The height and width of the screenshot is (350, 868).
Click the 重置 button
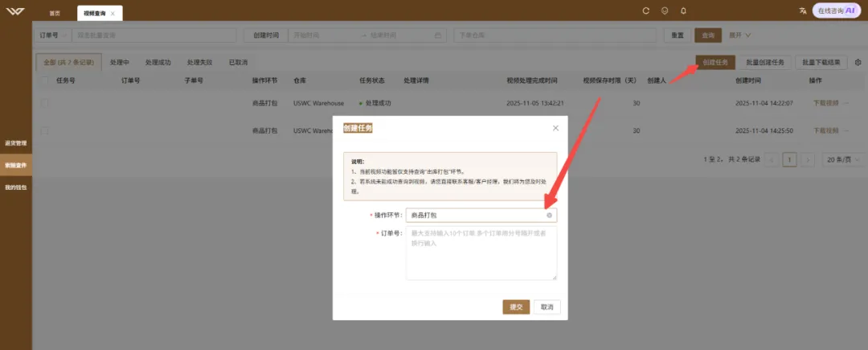[x=677, y=35]
